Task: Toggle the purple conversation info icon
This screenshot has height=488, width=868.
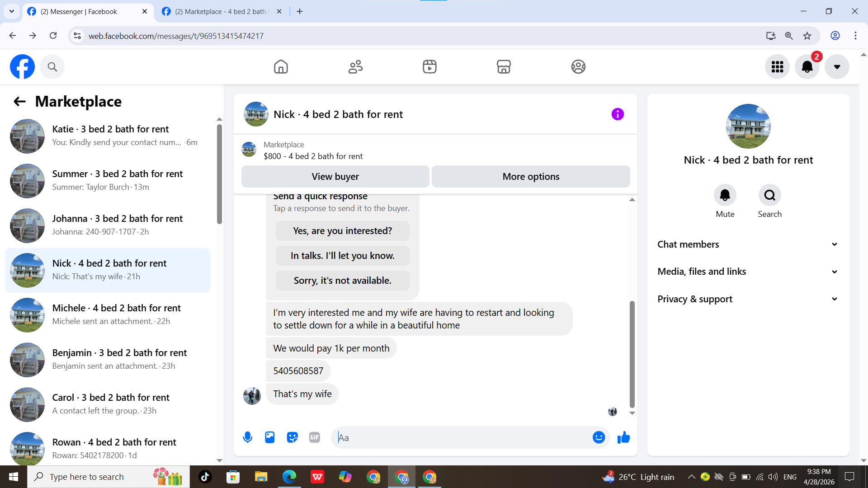Action: tap(618, 114)
